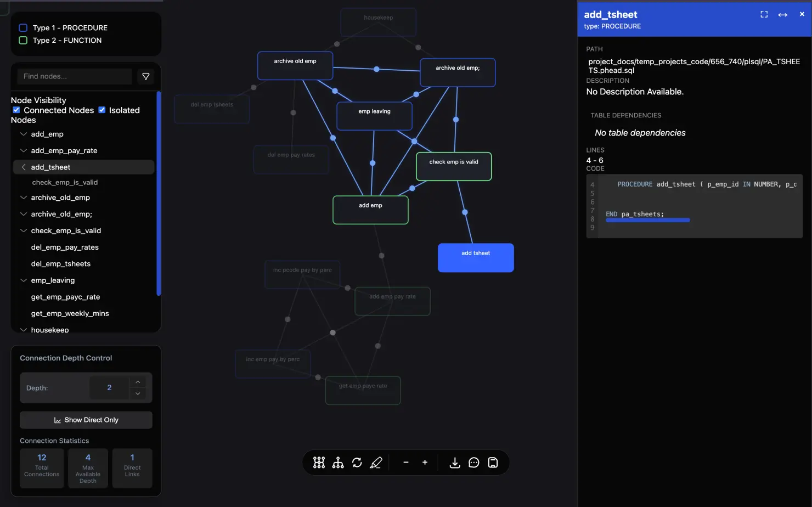Viewport: 812px width, 507px height.
Task: Toggle Type 1 - PROCEDURE checkbox
Action: [x=23, y=27]
